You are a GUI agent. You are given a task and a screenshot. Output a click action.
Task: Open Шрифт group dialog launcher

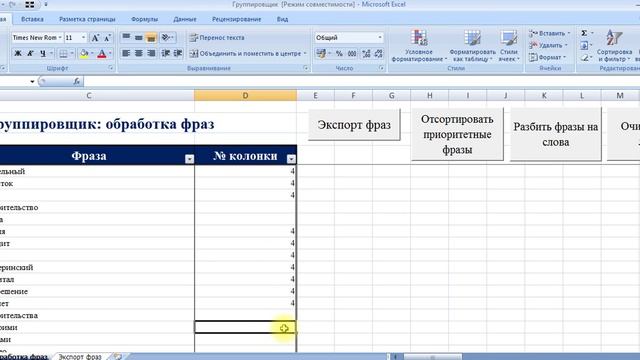(111, 68)
